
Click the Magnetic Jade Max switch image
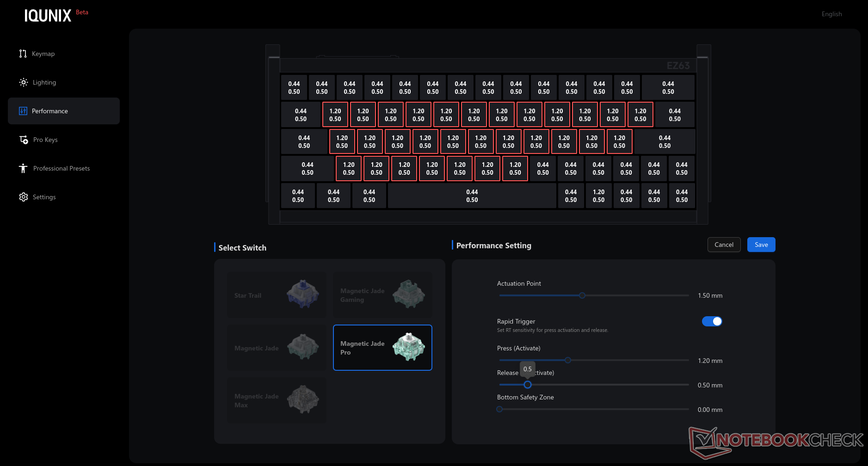(x=303, y=399)
